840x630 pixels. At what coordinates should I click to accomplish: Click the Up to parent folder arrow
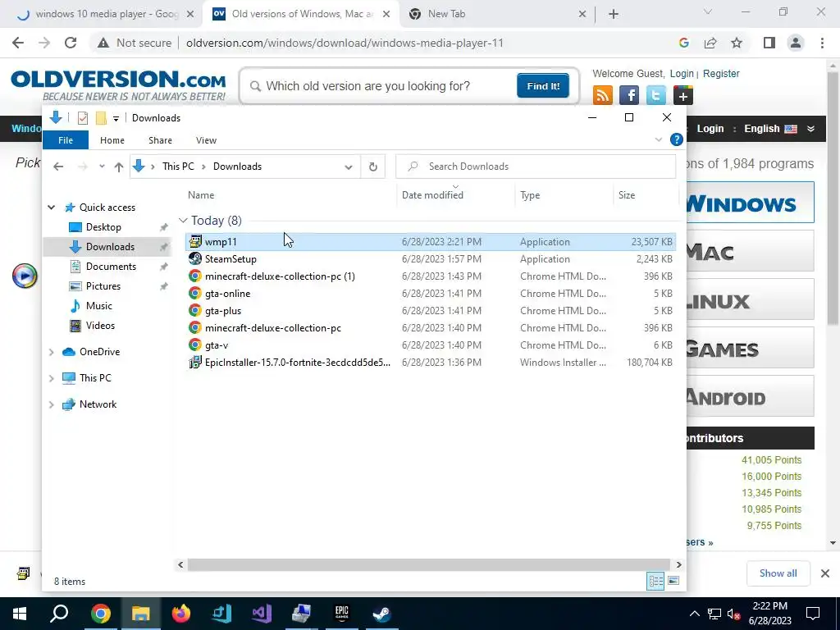click(x=119, y=167)
